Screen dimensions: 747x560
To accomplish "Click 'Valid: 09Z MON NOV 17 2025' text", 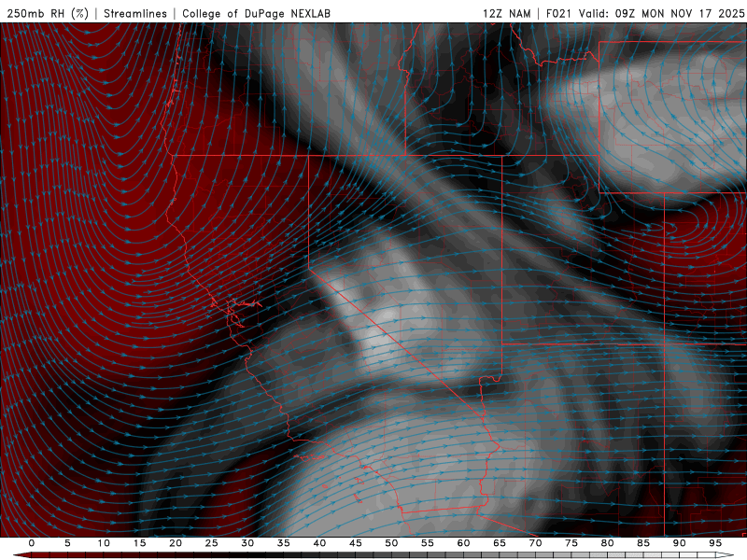I will [x=661, y=13].
